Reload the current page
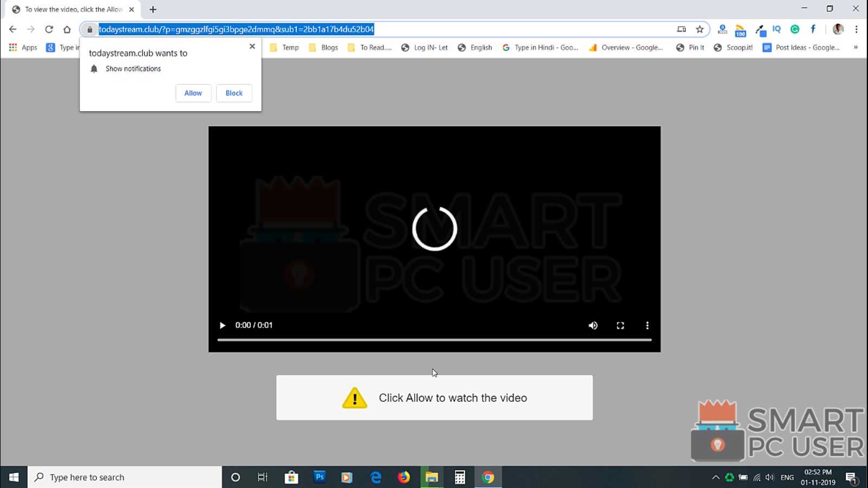The height and width of the screenshot is (488, 868). 49,29
